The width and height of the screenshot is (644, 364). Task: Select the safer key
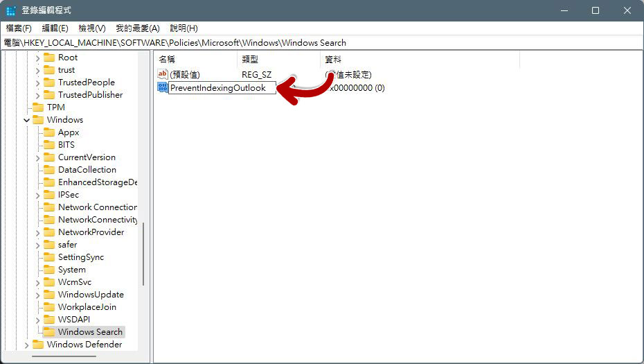[x=67, y=245]
